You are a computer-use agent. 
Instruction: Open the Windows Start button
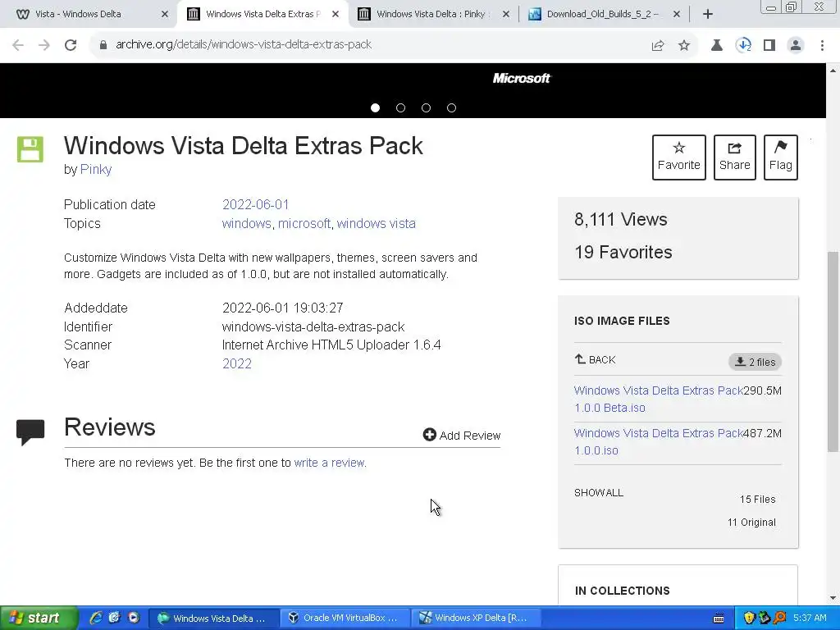(39, 618)
